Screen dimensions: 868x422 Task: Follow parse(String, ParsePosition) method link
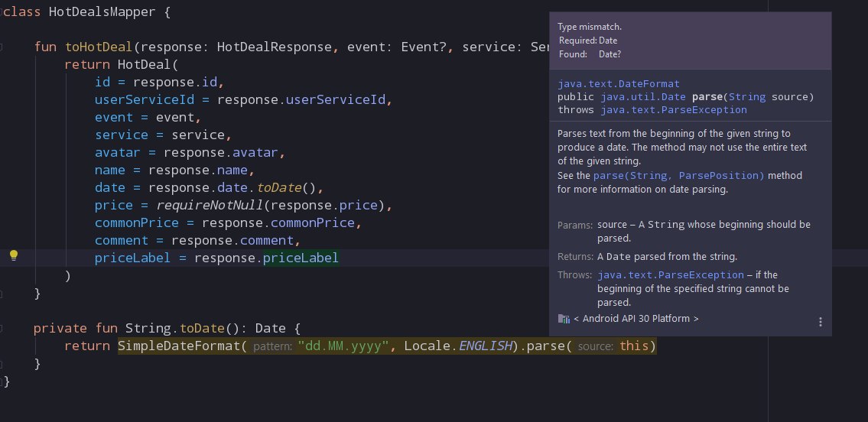click(678, 175)
